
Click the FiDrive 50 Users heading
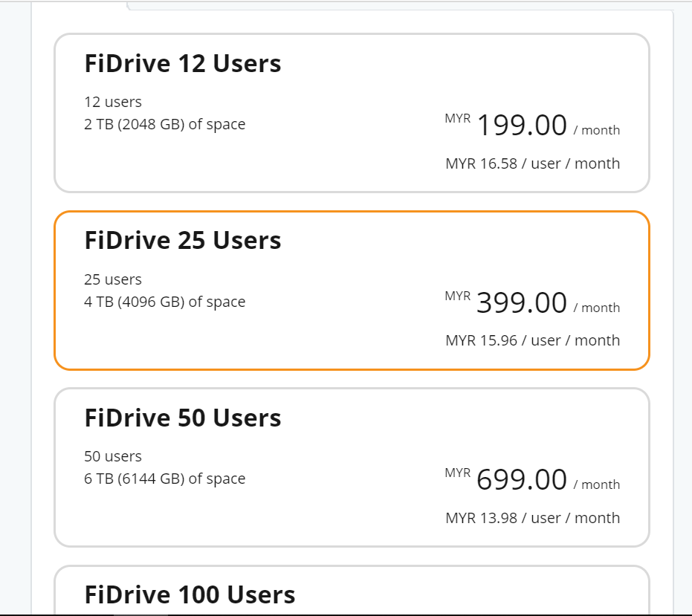pyautogui.click(x=183, y=418)
